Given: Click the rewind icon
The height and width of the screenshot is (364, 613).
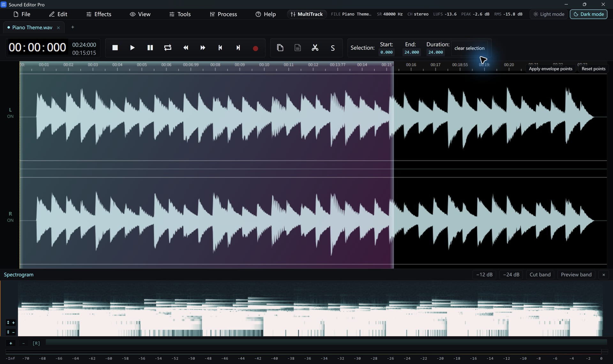Looking at the screenshot, I should 185,48.
